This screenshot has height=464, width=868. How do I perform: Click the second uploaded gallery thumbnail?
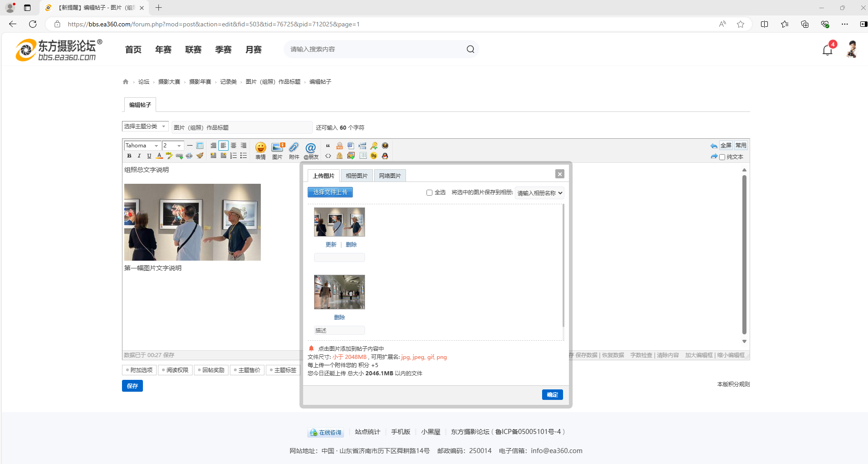(x=339, y=292)
